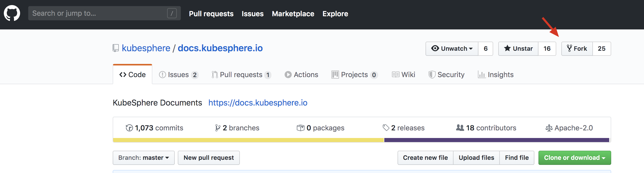Click the yellow segment of language bar

pos(248,140)
